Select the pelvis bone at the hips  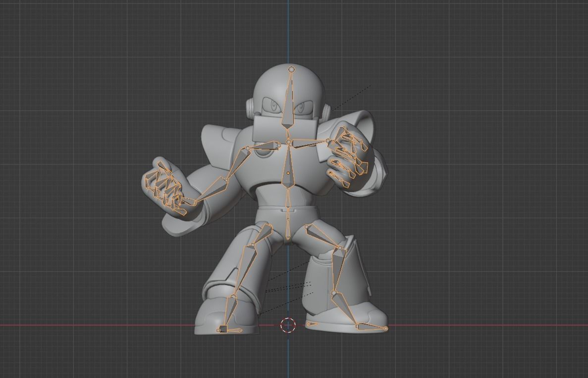(x=288, y=229)
